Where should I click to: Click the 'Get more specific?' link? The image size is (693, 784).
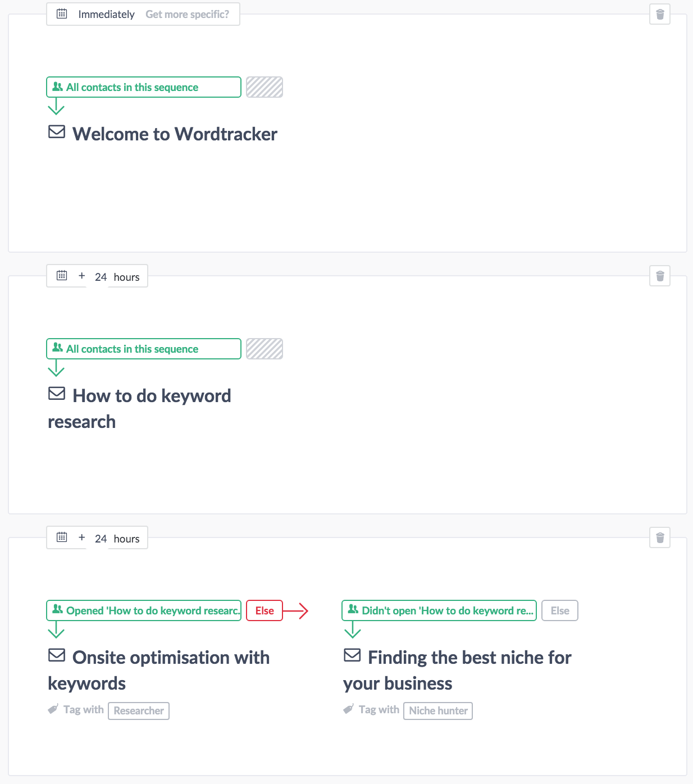[x=187, y=14]
